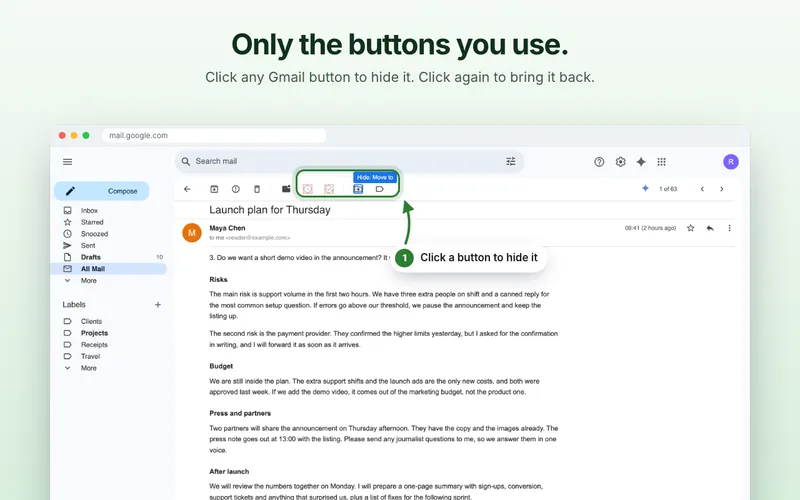Click the Move to folder icon

coord(358,189)
